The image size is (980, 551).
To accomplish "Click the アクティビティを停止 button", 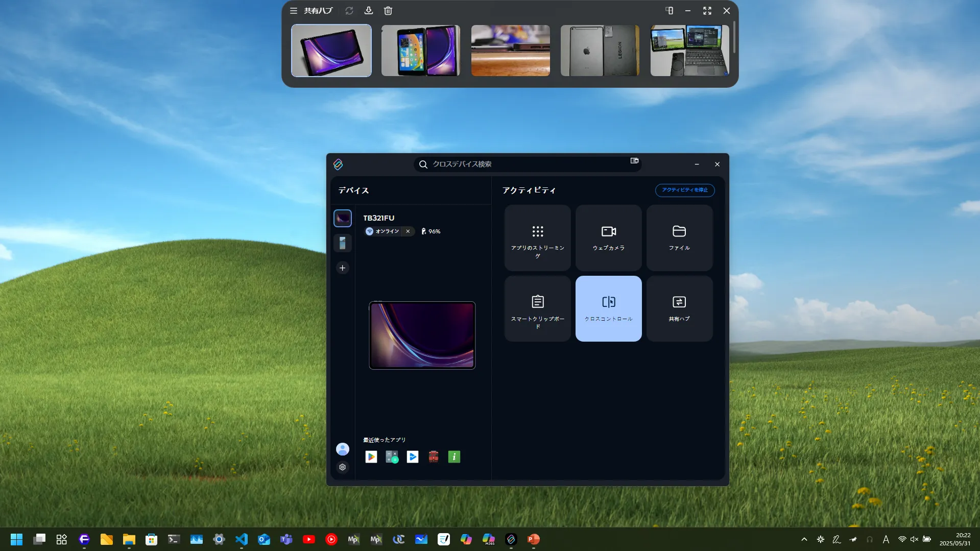I will 684,190.
